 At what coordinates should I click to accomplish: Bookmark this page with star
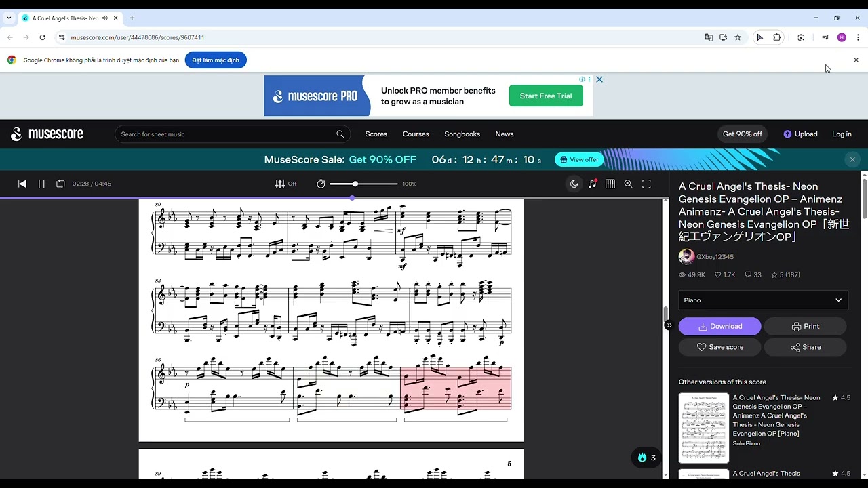pyautogui.click(x=738, y=37)
